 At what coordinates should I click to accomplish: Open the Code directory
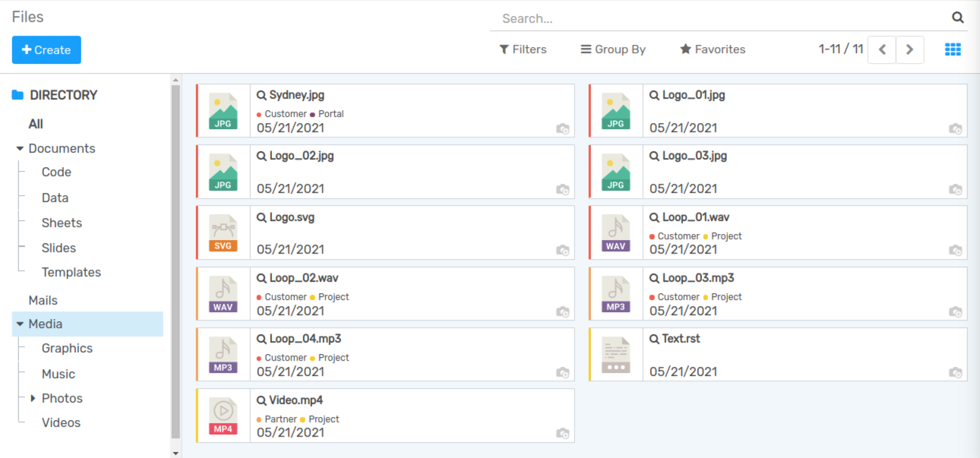56,172
